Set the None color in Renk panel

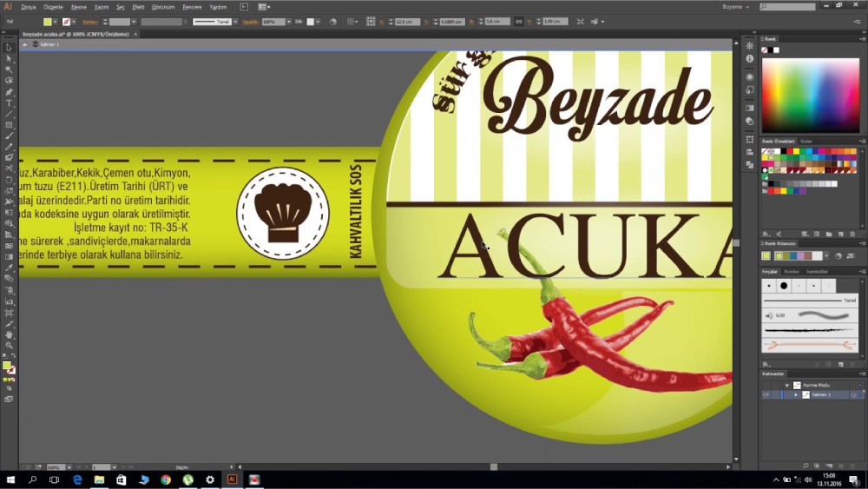[765, 50]
